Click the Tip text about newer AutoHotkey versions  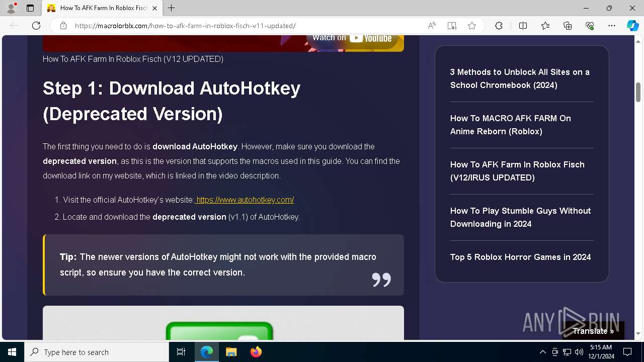tap(218, 264)
